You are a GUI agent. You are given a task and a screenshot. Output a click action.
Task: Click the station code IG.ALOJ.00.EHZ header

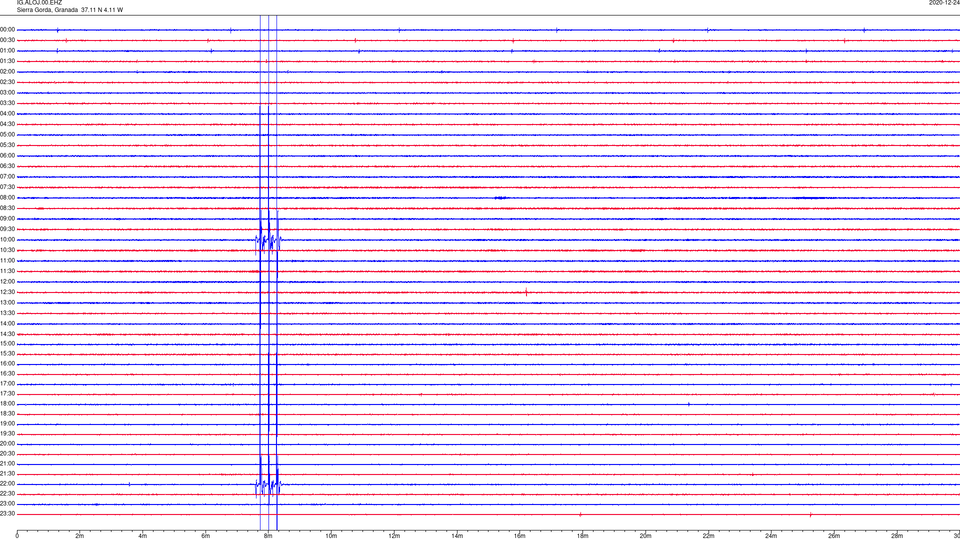(39, 3)
